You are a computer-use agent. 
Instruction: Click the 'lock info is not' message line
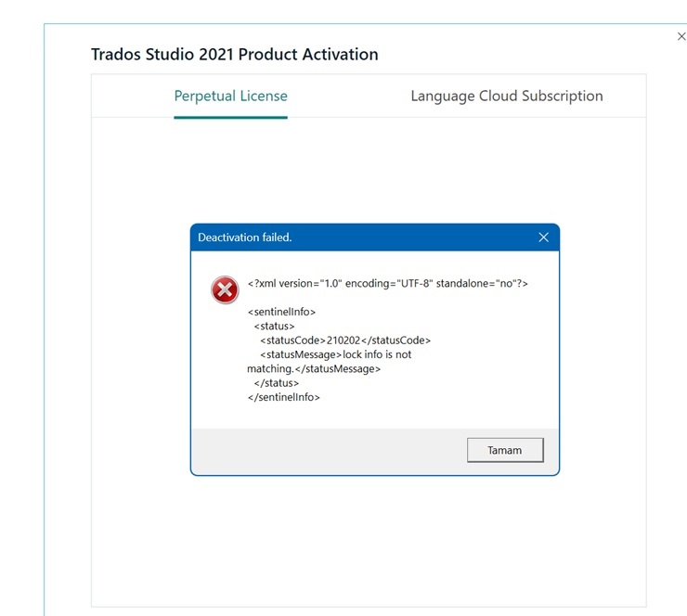click(x=336, y=354)
